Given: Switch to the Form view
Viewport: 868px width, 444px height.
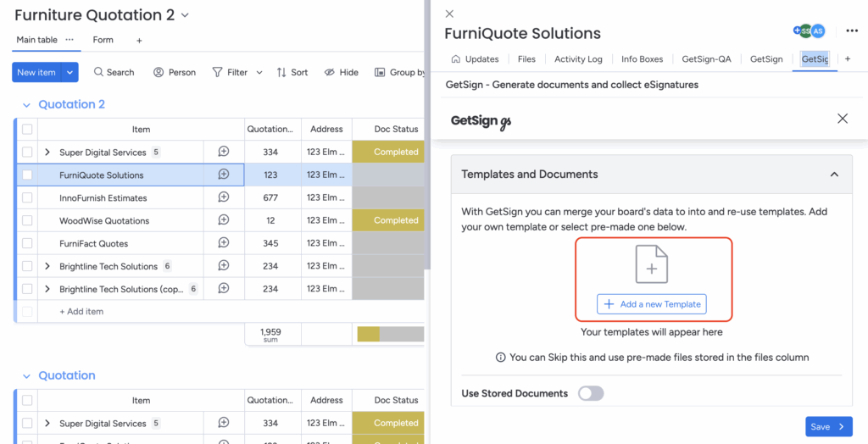Looking at the screenshot, I should [x=103, y=40].
